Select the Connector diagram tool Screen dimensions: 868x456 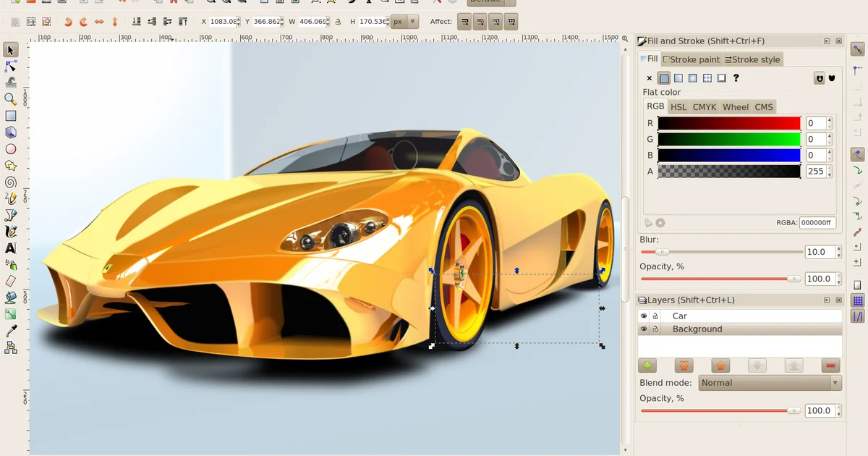(x=10, y=347)
